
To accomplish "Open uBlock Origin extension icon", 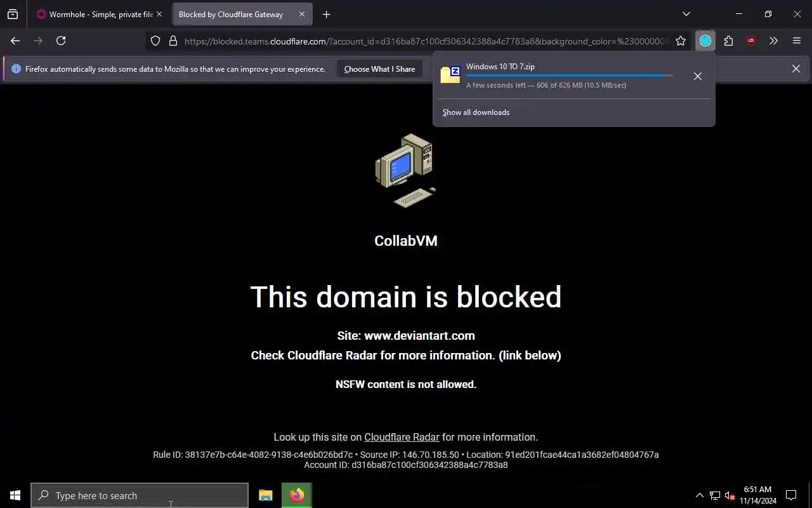I will click(x=751, y=41).
